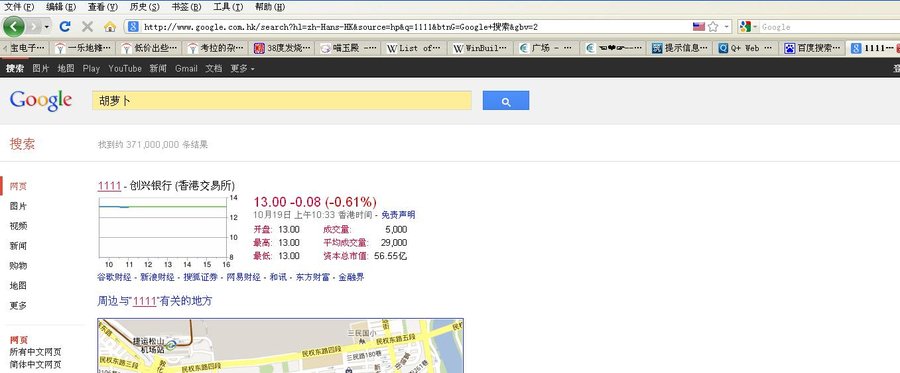Click the map thumbnail of nearby places
The width and height of the screenshot is (900, 373).
coord(281,346)
